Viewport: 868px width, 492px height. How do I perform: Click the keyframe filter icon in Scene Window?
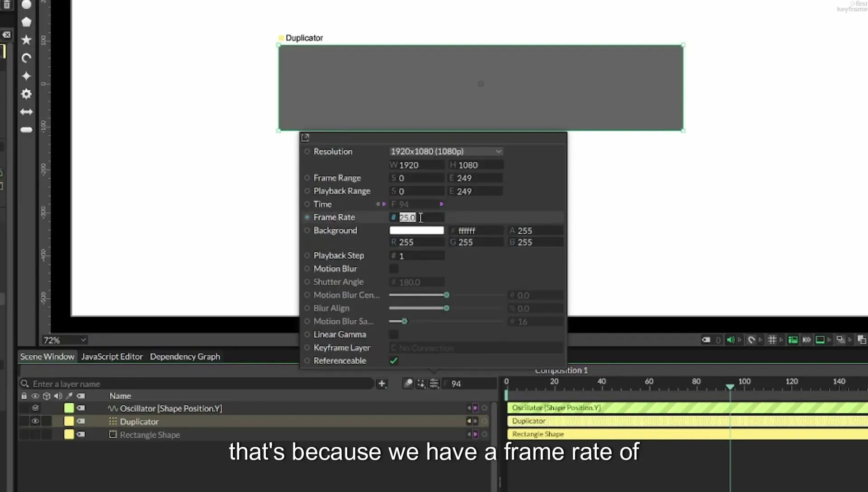pyautogui.click(x=408, y=384)
